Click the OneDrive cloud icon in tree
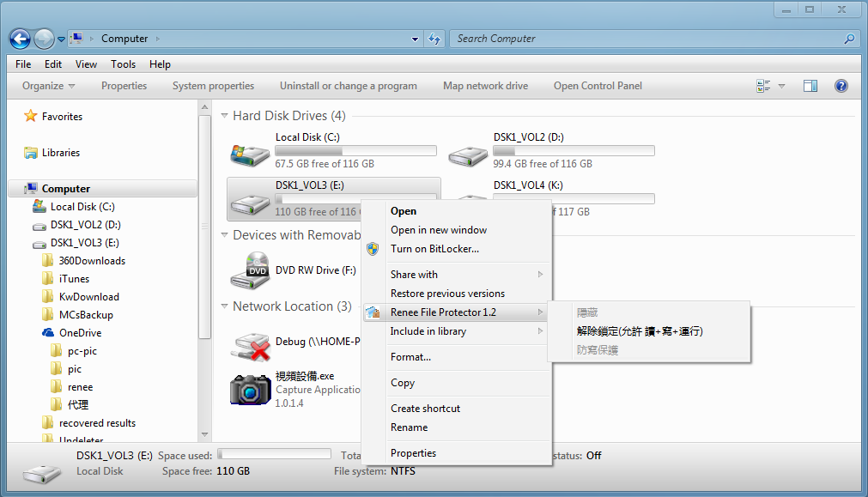868x497 pixels. click(x=48, y=333)
